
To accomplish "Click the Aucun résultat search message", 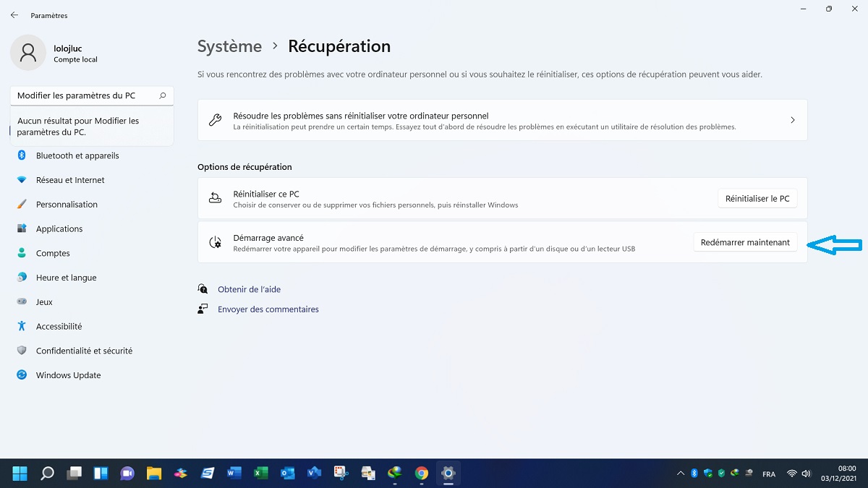I will click(78, 127).
